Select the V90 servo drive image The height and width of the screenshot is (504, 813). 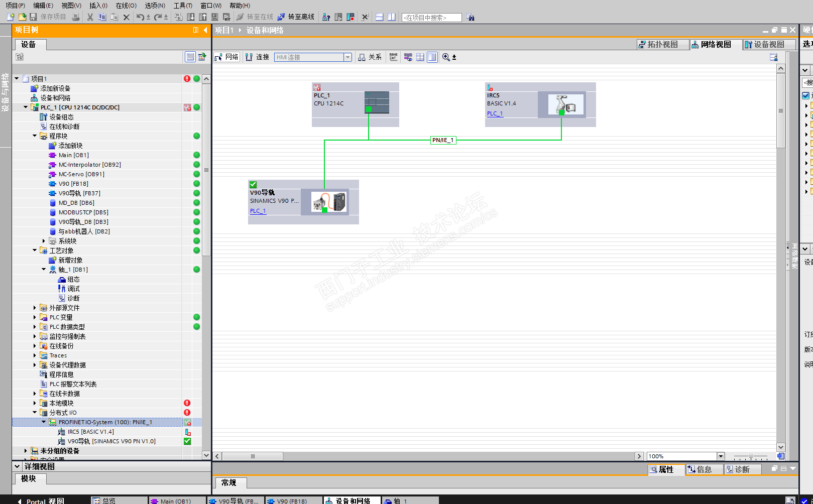(329, 202)
